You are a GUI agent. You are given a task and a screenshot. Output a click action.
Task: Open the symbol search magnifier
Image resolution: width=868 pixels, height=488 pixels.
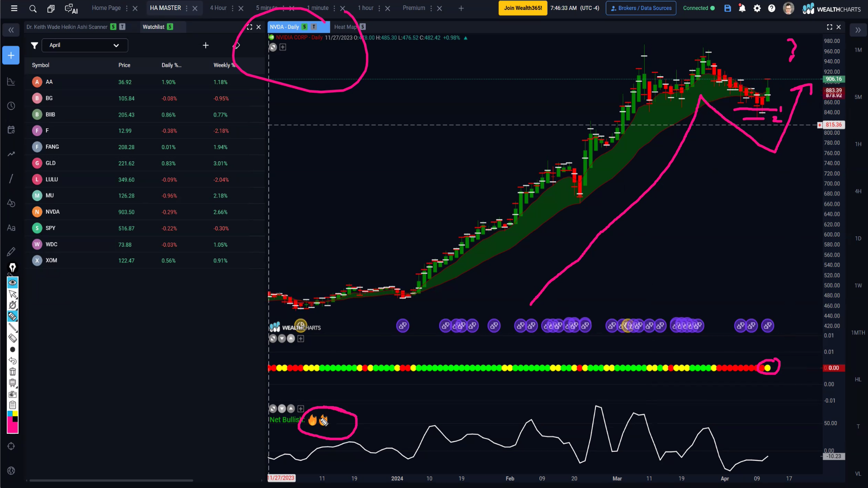point(33,8)
